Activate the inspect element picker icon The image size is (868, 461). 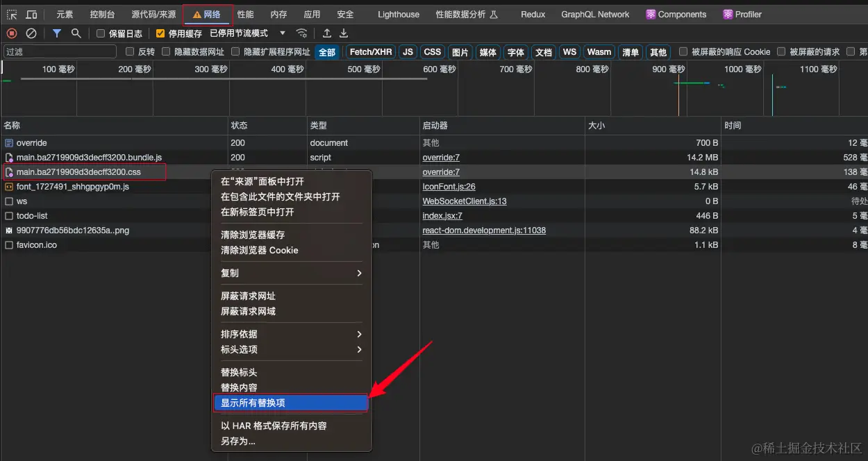(x=12, y=15)
